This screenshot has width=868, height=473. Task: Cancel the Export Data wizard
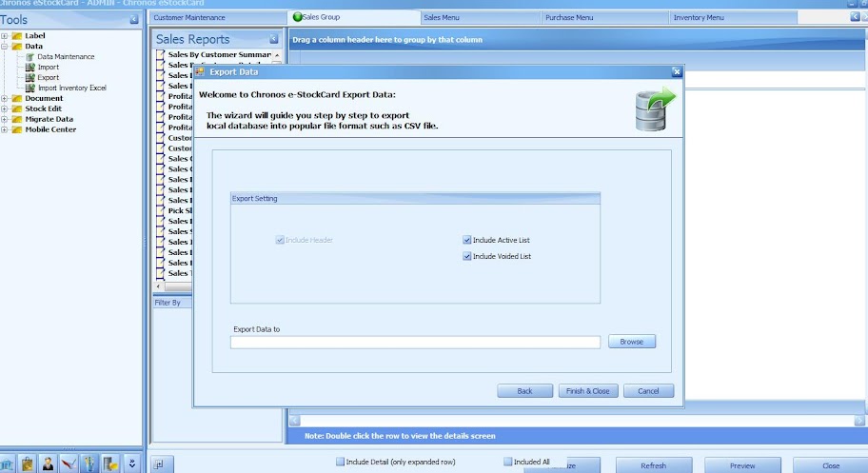[648, 391]
